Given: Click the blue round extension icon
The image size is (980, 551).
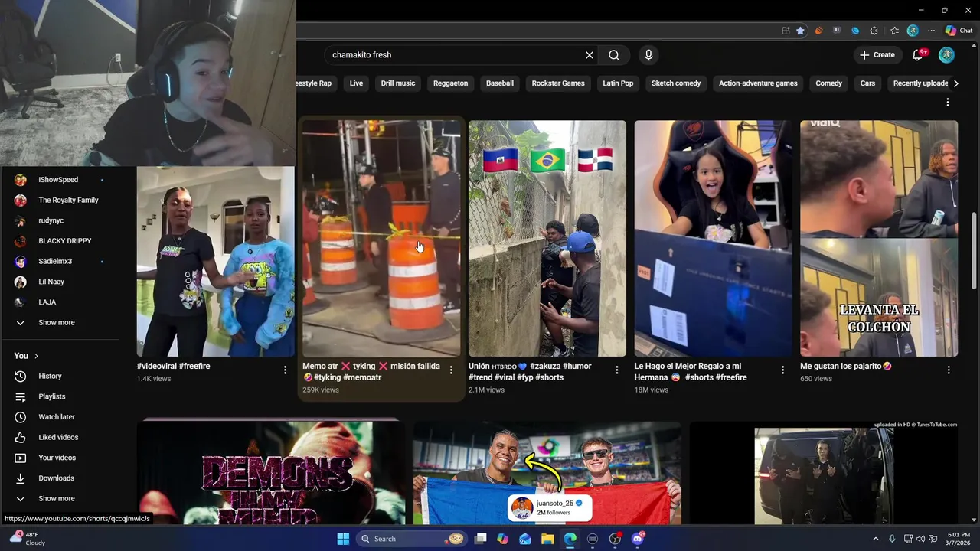Looking at the screenshot, I should 855,31.
